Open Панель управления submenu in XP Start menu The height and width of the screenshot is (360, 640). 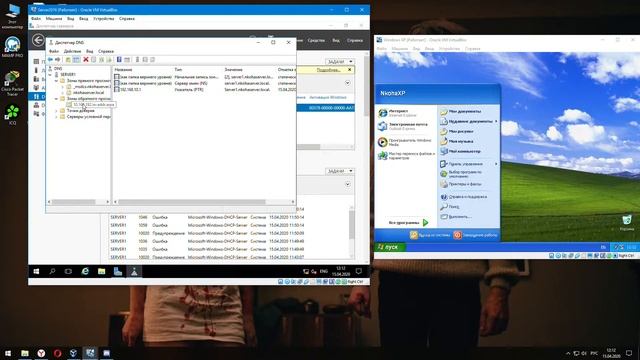469,164
